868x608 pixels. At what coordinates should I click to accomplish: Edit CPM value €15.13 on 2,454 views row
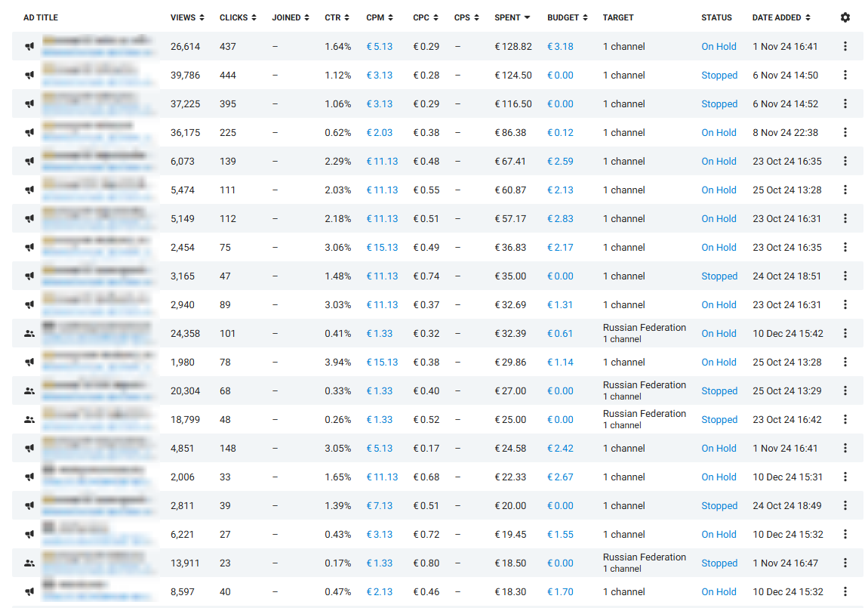[382, 248]
